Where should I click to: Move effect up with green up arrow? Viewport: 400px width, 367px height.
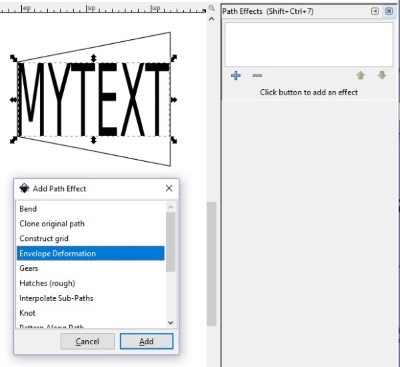pos(360,75)
